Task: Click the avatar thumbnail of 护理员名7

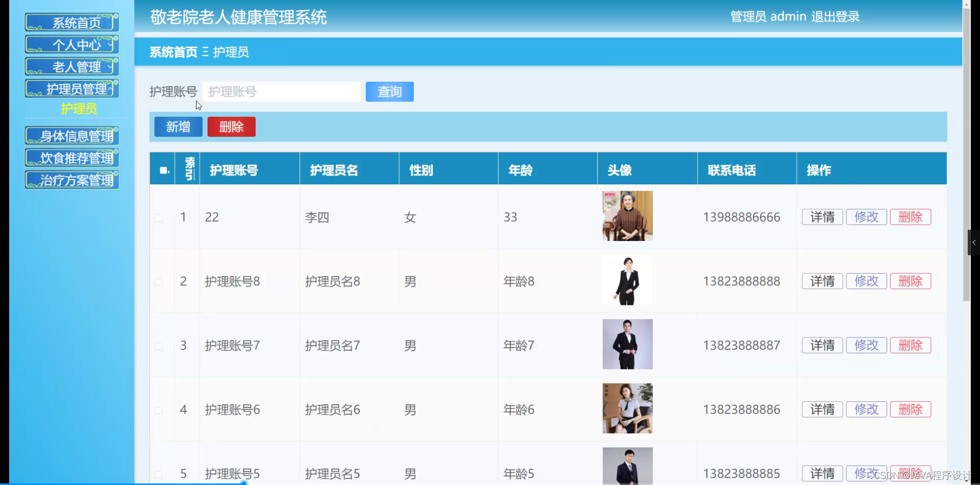Action: coord(627,344)
